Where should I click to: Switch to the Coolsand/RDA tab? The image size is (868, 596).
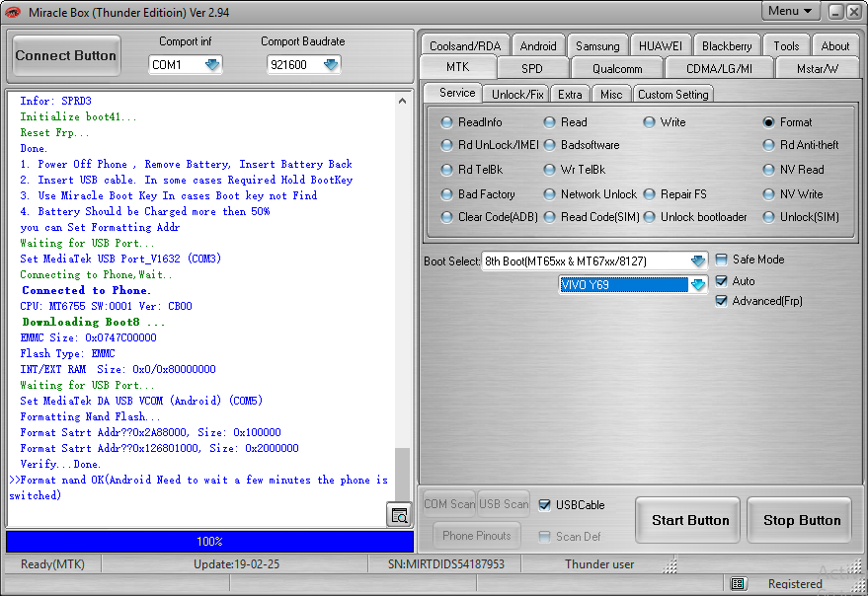point(465,46)
